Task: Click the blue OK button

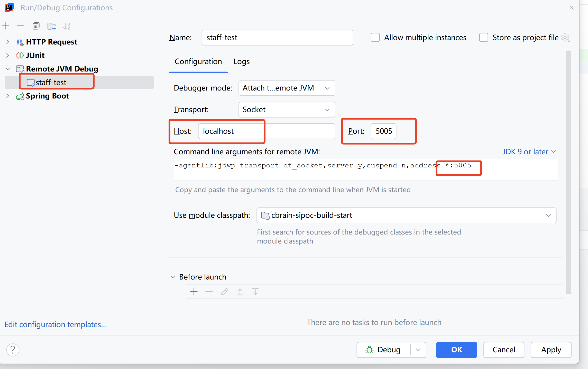Action: 456,350
